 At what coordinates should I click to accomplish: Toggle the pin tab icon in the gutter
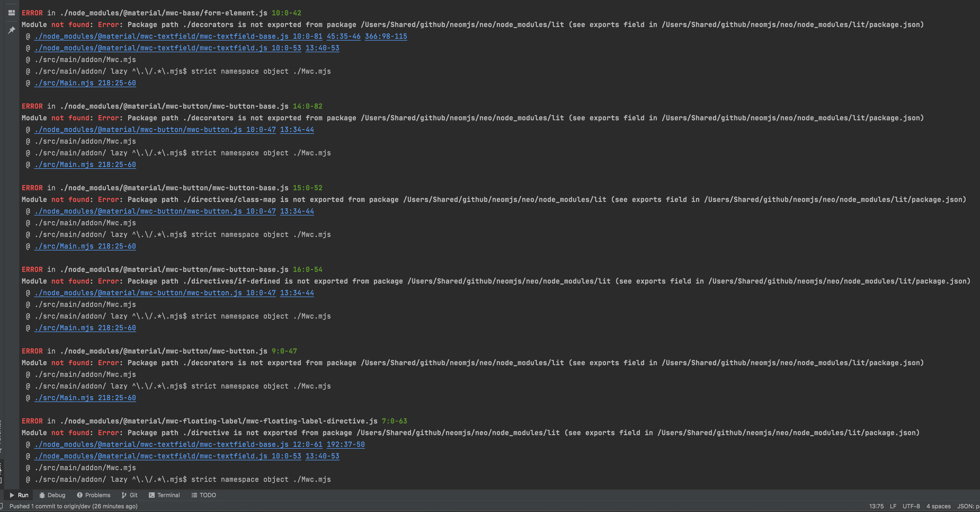tap(12, 30)
